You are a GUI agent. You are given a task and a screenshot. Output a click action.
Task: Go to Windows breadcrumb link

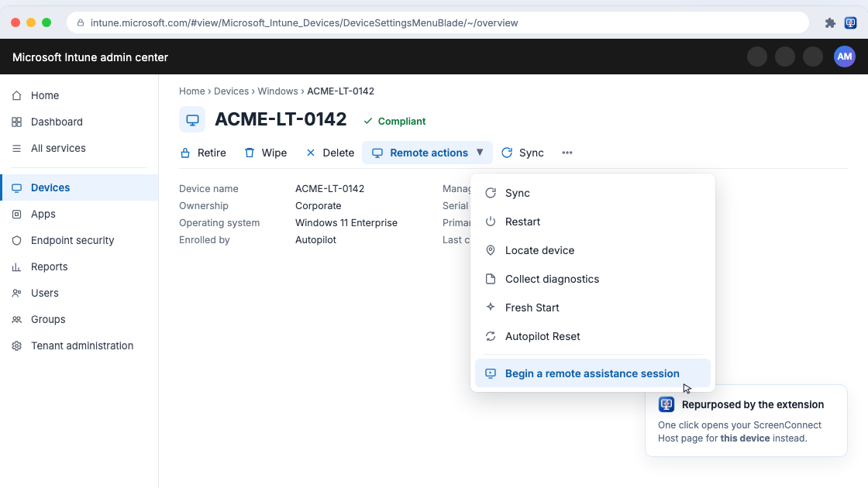tap(278, 91)
